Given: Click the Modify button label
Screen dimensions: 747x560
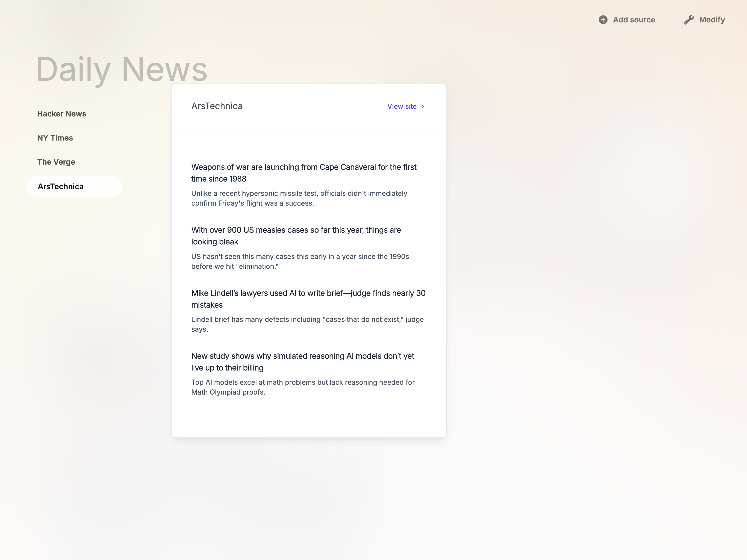Looking at the screenshot, I should [x=712, y=20].
